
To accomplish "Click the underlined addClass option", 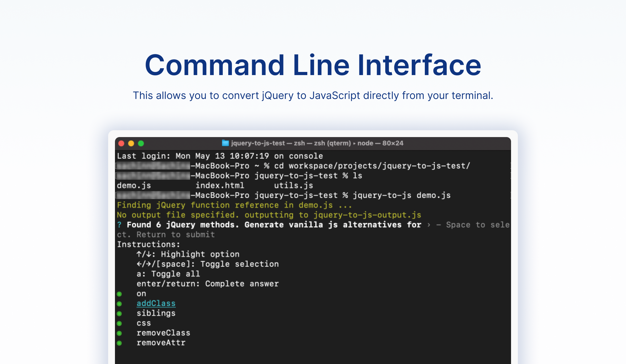I will (156, 303).
